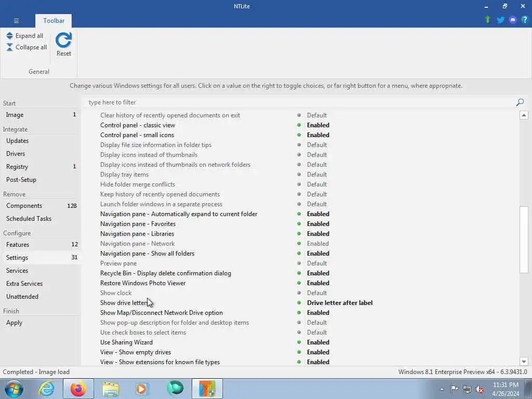
Task: Click network tray icon
Action: coord(467,390)
